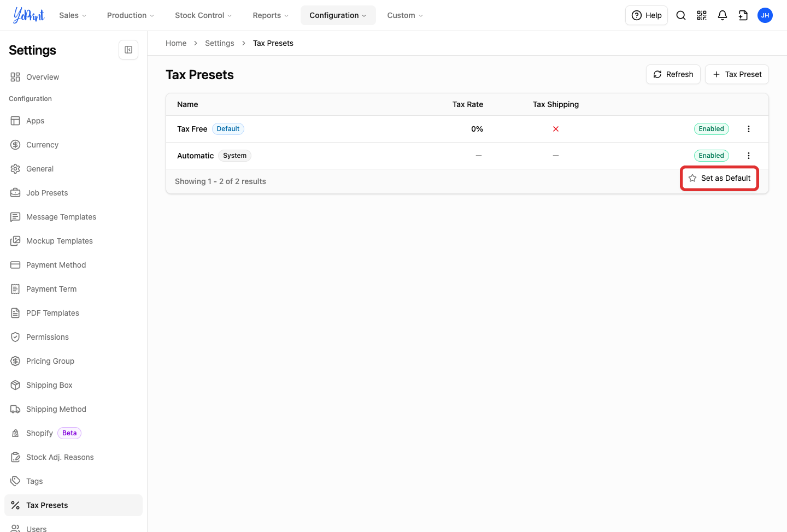This screenshot has width=787, height=532.
Task: Go to Settings breadcrumb link
Action: pos(220,43)
